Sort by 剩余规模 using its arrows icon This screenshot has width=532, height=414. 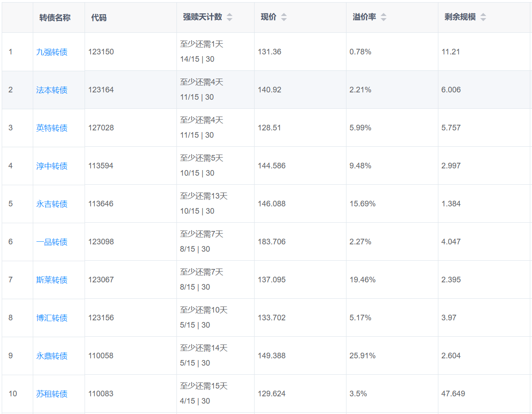click(483, 17)
